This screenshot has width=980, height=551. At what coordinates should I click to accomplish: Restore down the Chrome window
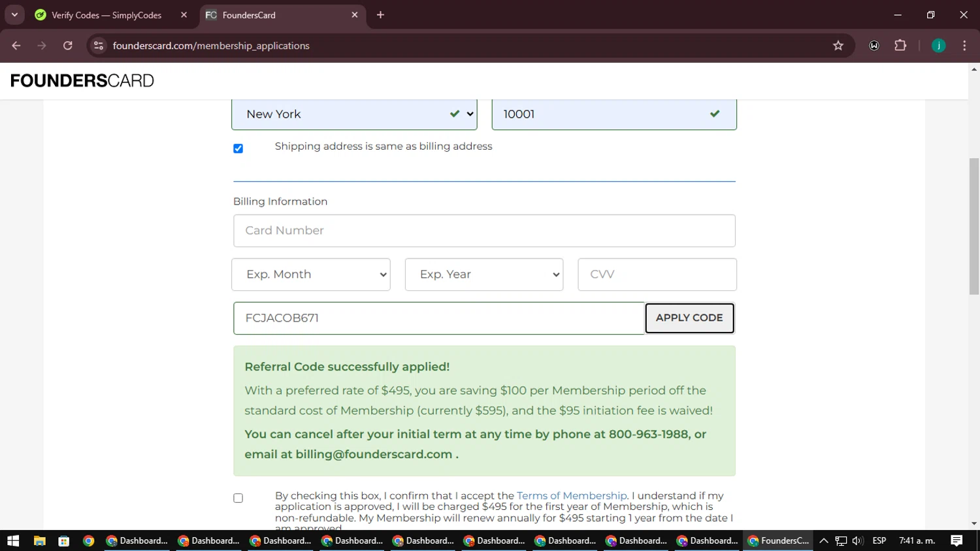click(930, 14)
